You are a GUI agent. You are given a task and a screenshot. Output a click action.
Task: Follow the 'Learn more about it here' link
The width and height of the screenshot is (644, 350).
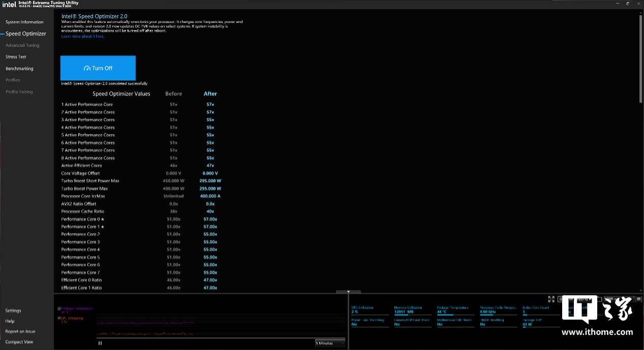point(83,37)
